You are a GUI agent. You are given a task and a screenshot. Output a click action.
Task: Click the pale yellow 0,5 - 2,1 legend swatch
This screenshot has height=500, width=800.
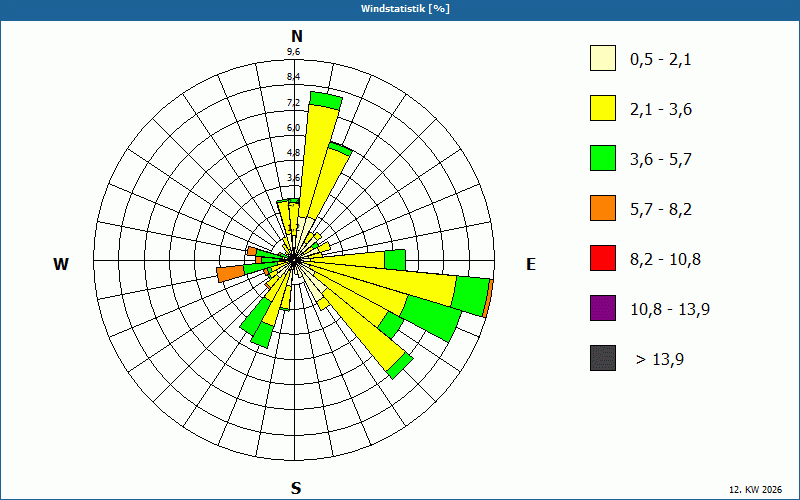click(603, 58)
